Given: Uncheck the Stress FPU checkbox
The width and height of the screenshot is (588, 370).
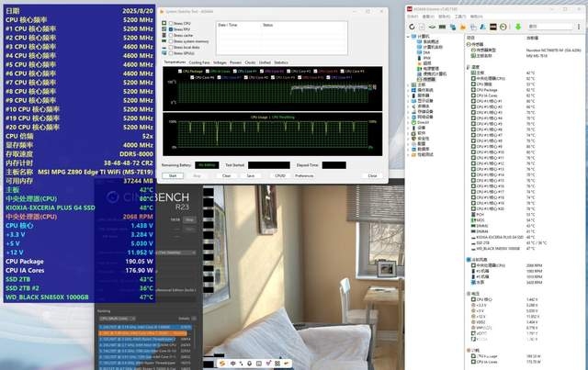Looking at the screenshot, I should click(171, 29).
